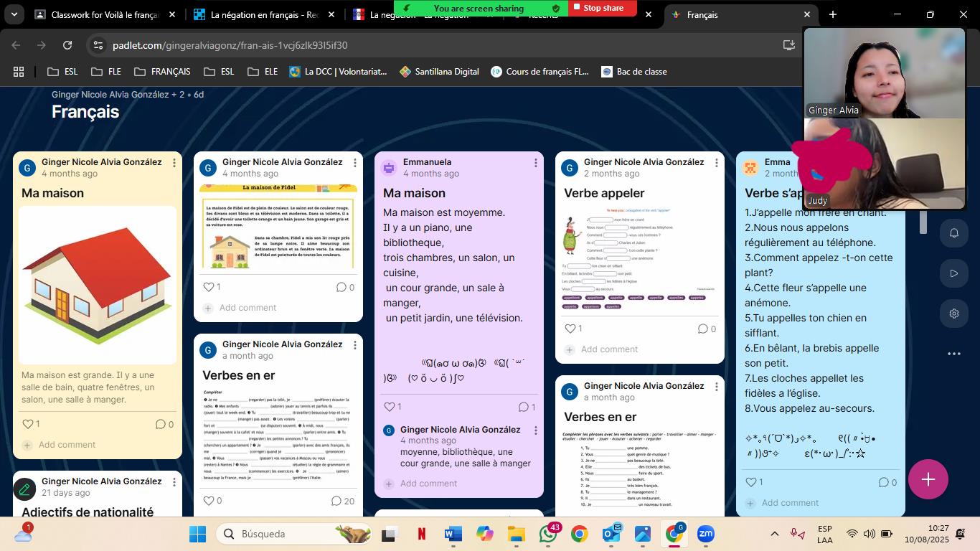This screenshot has height=551, width=980.
Task: Open options menu on Verbe appeler post
Action: [716, 163]
